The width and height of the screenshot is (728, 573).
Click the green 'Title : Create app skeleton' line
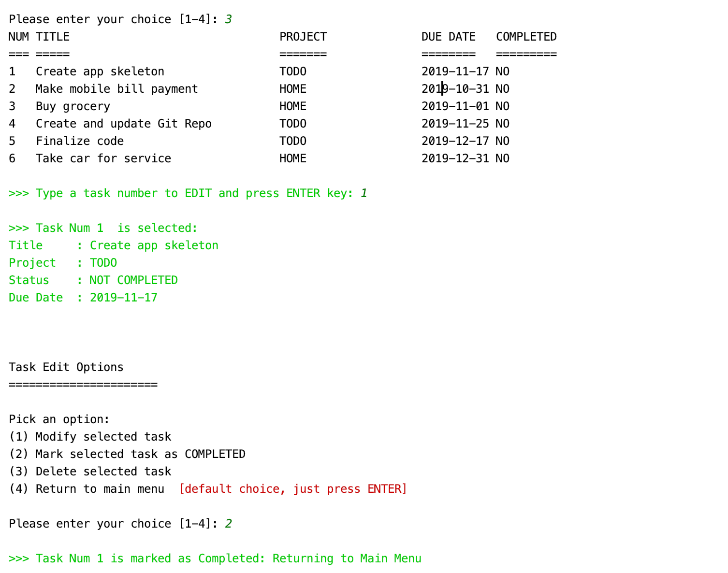point(114,245)
